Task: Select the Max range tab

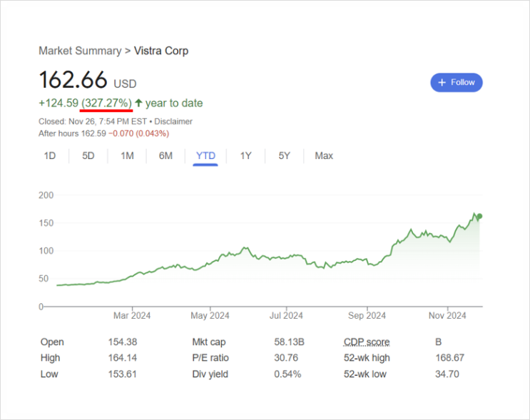Action: coord(324,155)
